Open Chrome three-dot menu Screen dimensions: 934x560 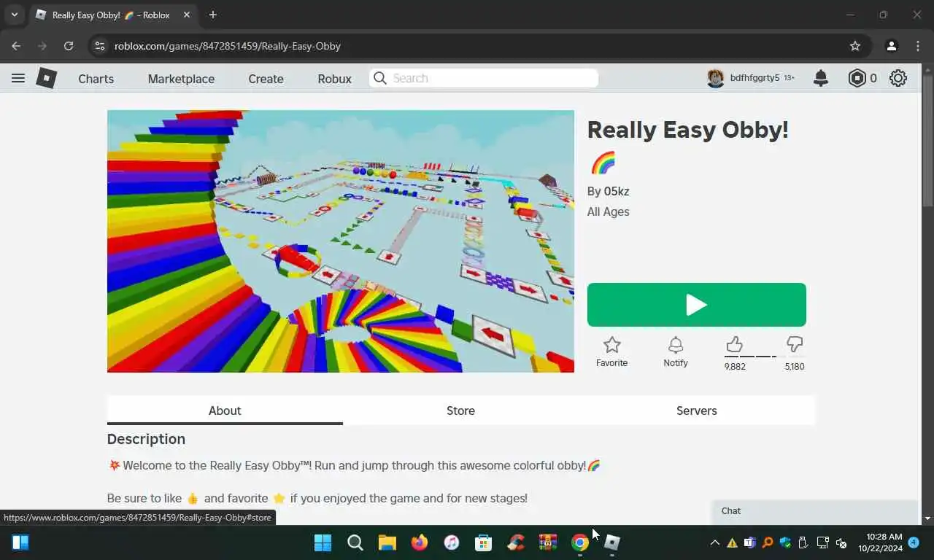[x=918, y=46]
